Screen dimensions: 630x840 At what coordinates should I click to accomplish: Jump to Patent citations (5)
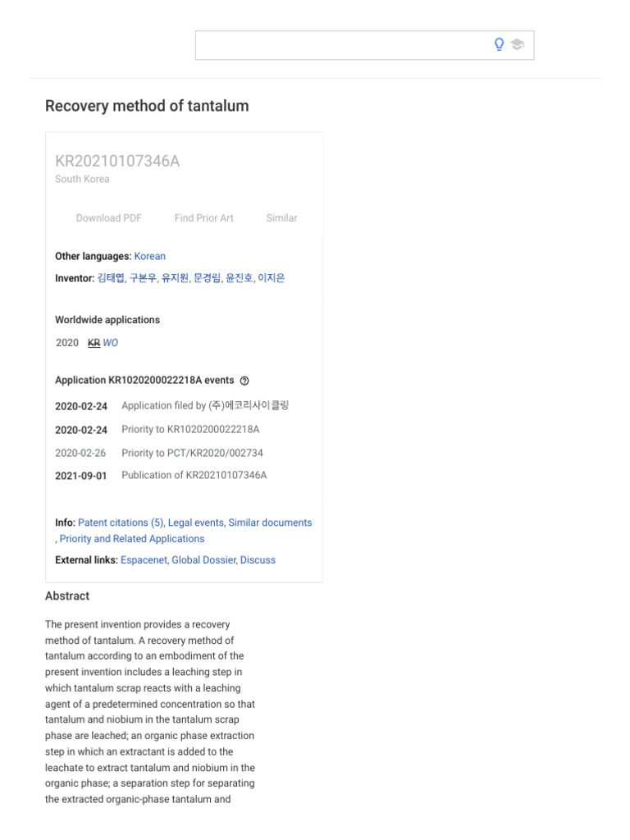pos(121,523)
